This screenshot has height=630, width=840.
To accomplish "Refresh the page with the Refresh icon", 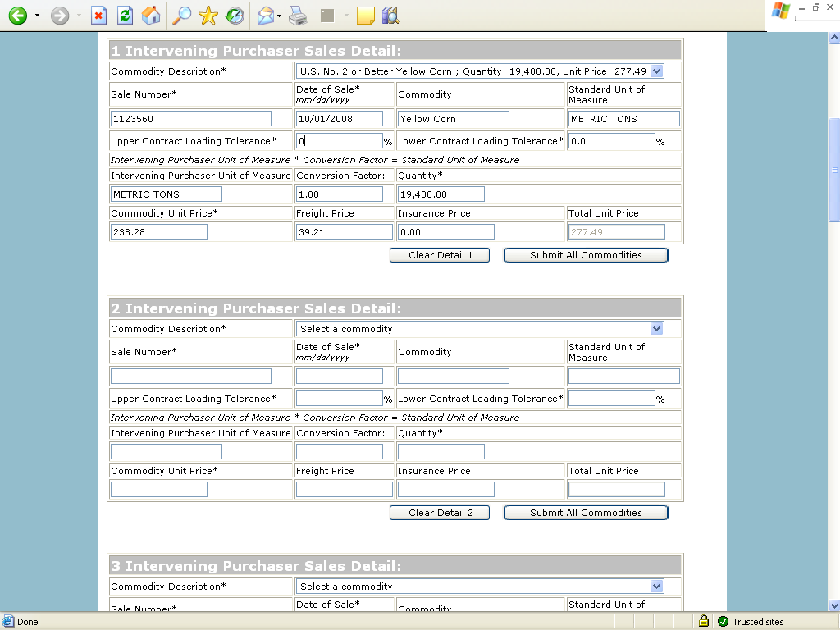I will click(125, 16).
